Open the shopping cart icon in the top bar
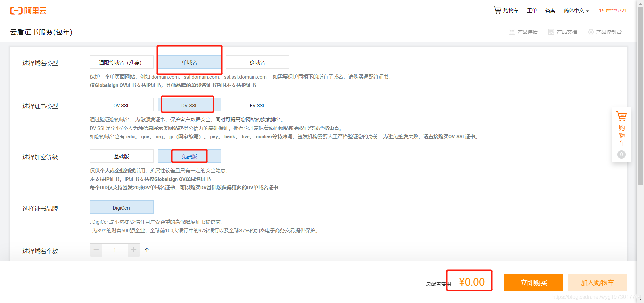Viewport: 644px width, 303px height. pyautogui.click(x=497, y=10)
